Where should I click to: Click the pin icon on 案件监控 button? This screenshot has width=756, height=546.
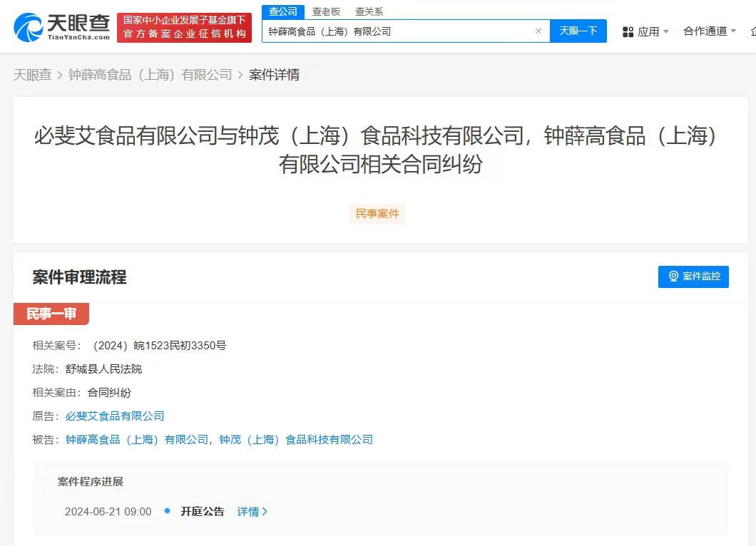[673, 277]
